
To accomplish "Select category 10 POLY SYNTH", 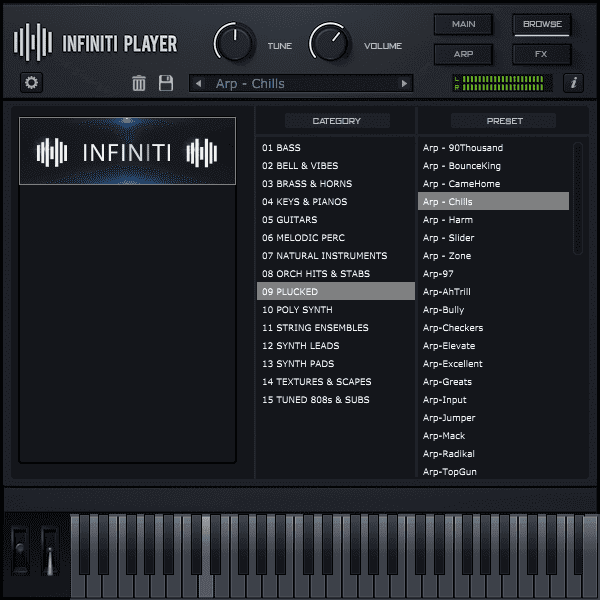I will (x=336, y=310).
